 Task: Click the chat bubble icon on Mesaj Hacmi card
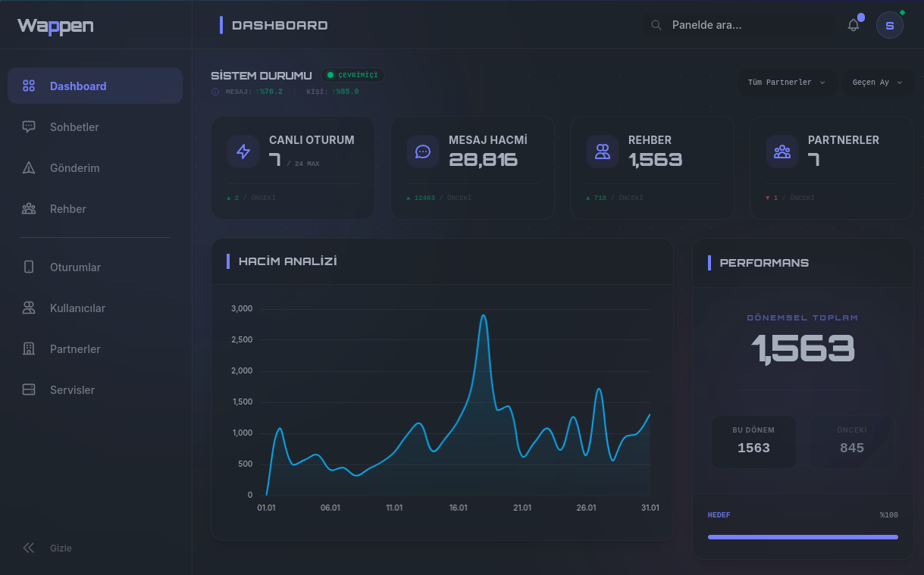[x=423, y=152]
